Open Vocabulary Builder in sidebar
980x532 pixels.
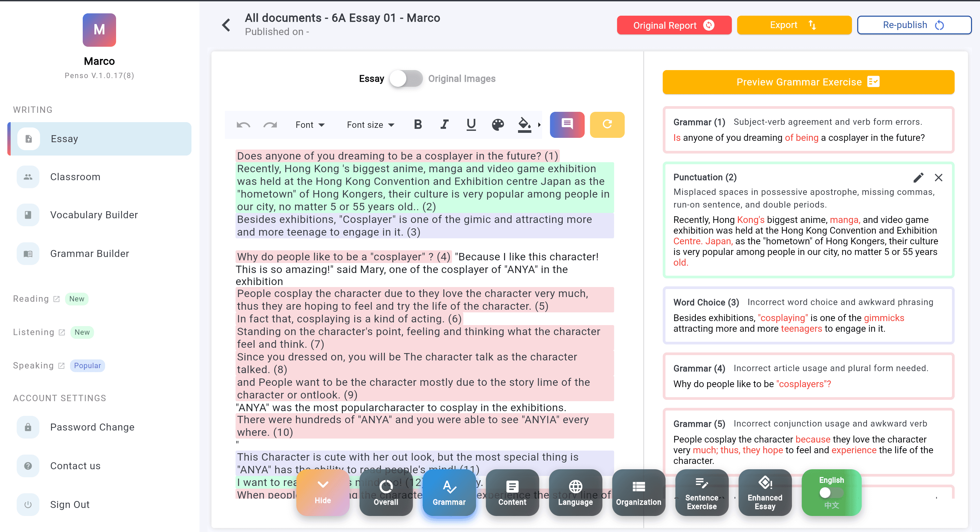(94, 215)
